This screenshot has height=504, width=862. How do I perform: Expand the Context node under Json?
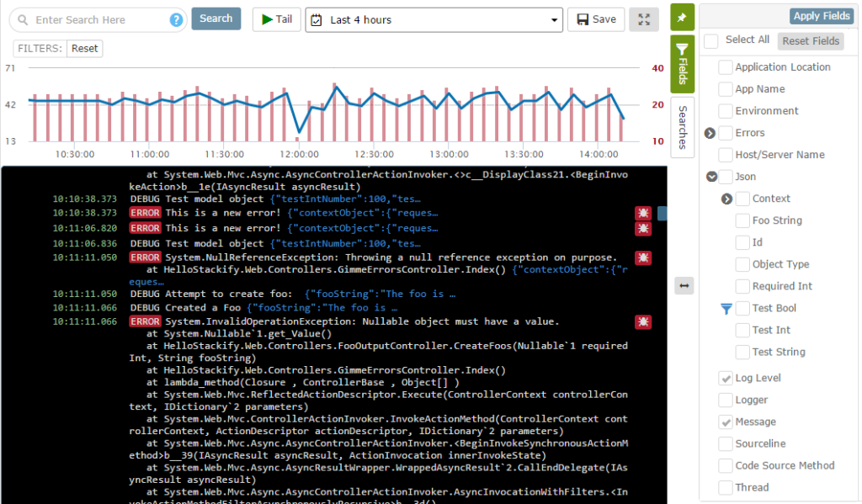(727, 199)
